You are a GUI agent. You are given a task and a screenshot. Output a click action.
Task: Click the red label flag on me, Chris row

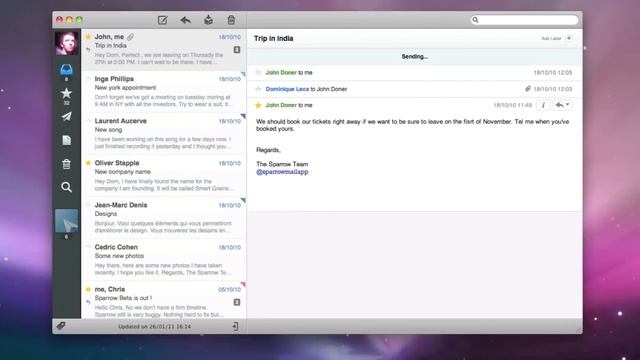tap(243, 284)
